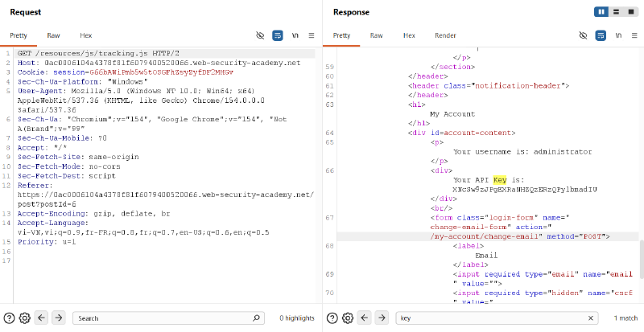Toggle hidden characters icon in Request panel

click(260, 35)
